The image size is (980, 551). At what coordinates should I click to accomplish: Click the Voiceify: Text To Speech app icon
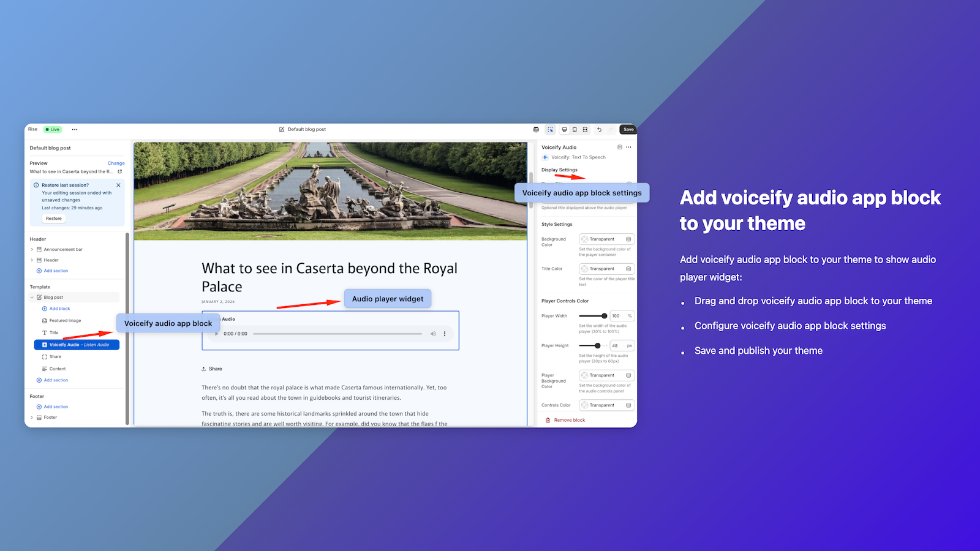point(545,157)
